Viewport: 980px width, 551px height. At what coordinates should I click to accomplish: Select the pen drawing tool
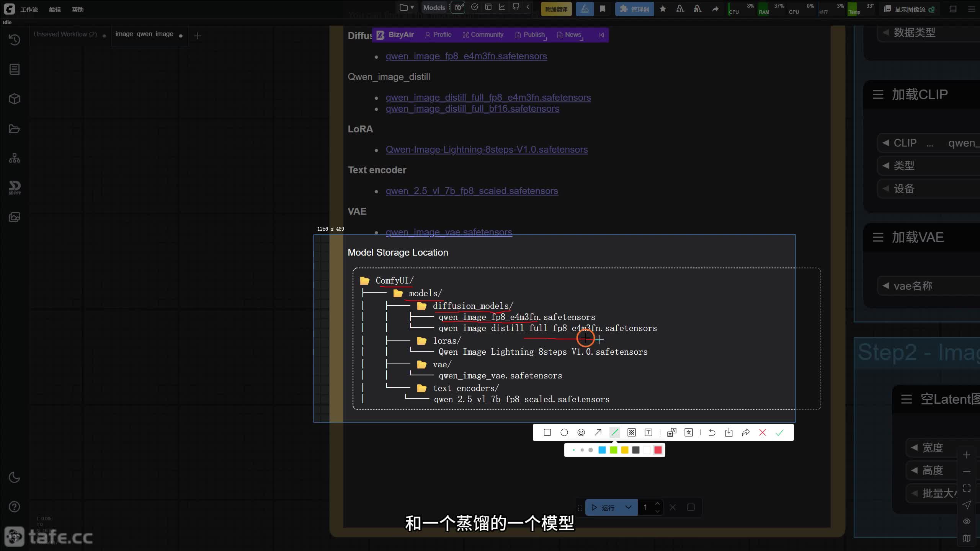[x=614, y=432]
